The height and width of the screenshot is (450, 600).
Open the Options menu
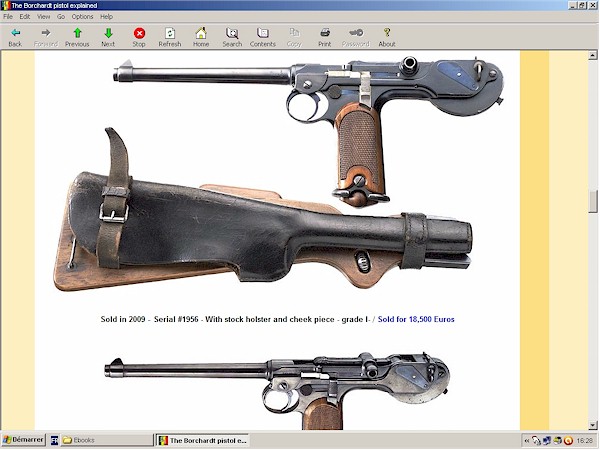pyautogui.click(x=82, y=16)
